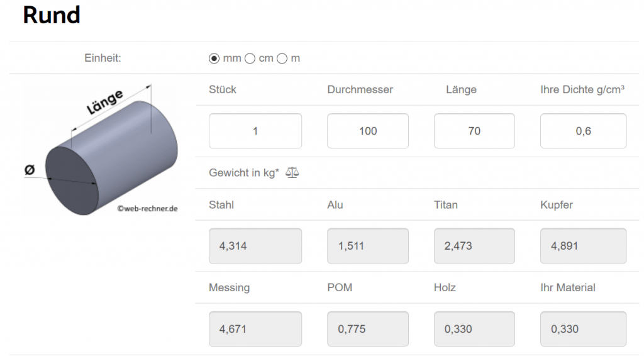This screenshot has width=644, height=356.
Task: Click the Durchmesser column label
Action: click(x=360, y=89)
